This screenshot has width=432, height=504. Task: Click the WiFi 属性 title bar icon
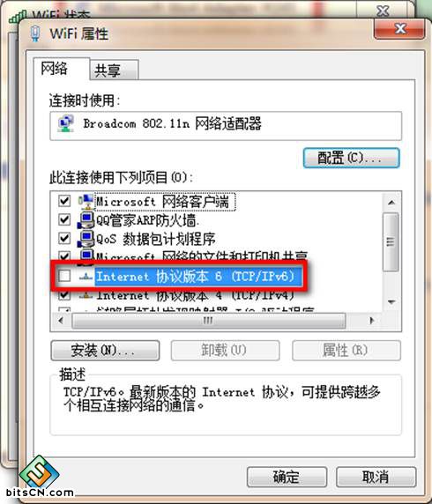tap(35, 33)
